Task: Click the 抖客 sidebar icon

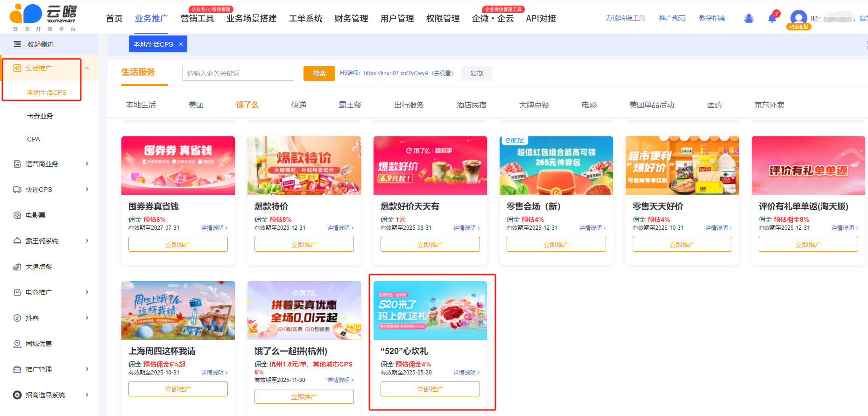Action: click(17, 318)
